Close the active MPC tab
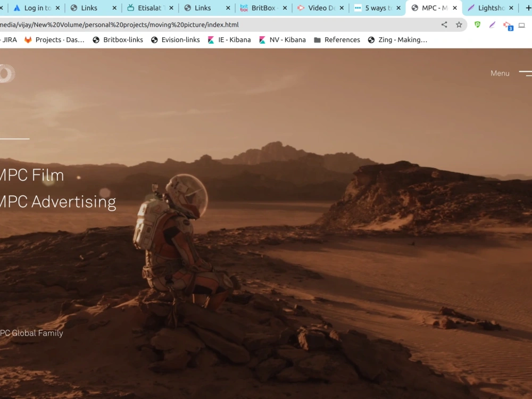The image size is (532, 399). (455, 8)
